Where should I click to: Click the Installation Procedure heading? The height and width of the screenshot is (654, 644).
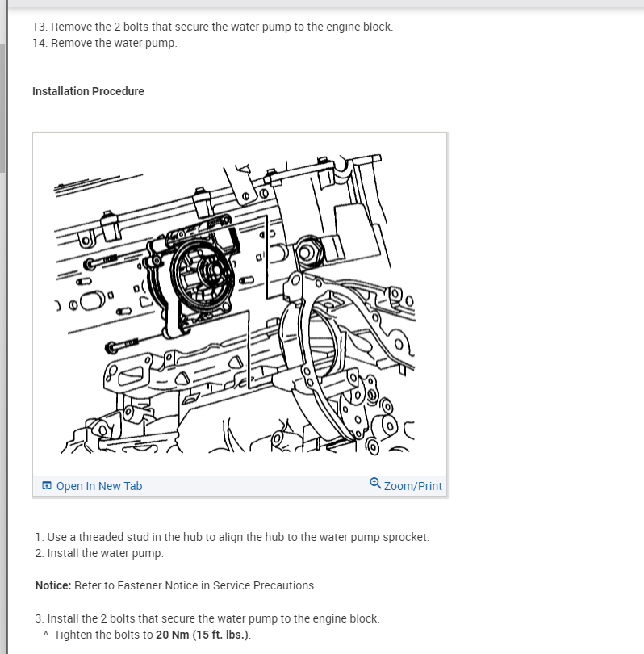[88, 91]
